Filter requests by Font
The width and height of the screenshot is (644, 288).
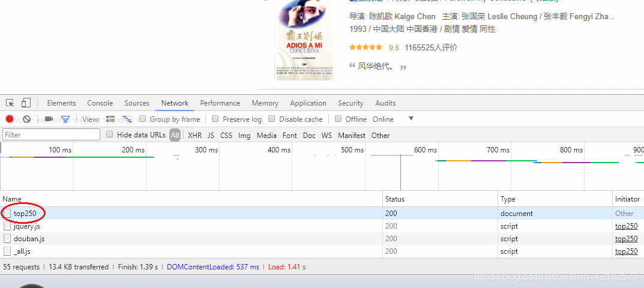click(x=289, y=135)
